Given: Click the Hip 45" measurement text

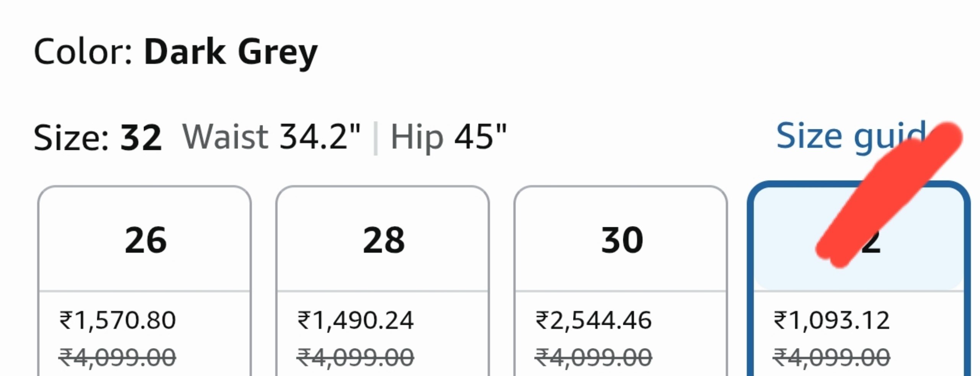Looking at the screenshot, I should pyautogui.click(x=448, y=137).
